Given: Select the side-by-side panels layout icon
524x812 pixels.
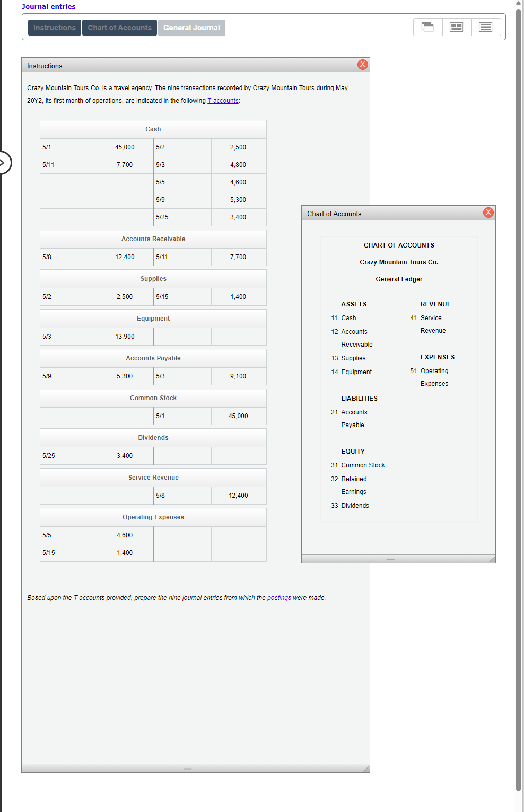Looking at the screenshot, I should coord(456,27).
